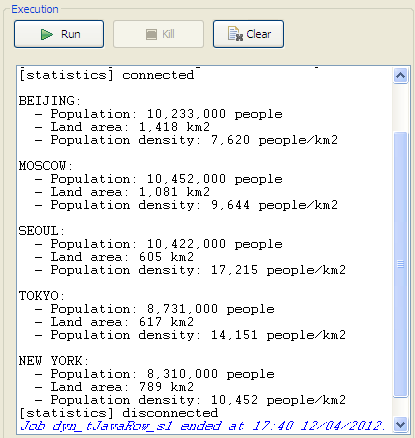Click the blue 'Job ... ended at 17:40' line

(203, 426)
